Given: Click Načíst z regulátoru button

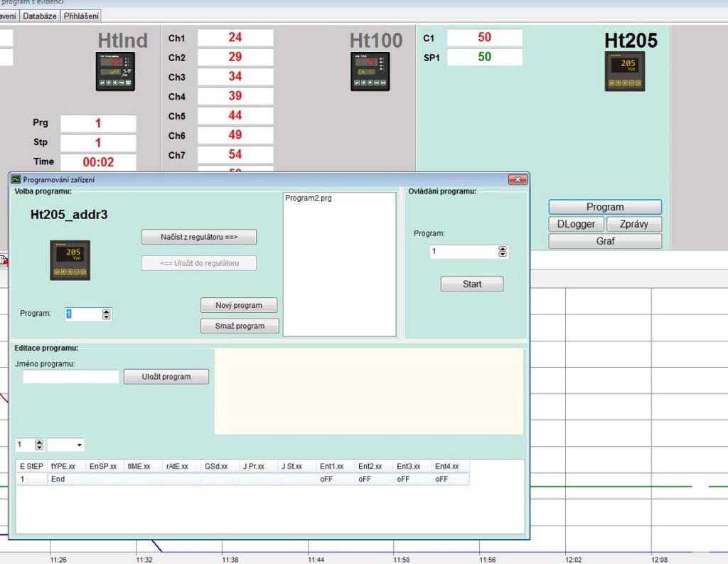Looking at the screenshot, I should point(199,237).
